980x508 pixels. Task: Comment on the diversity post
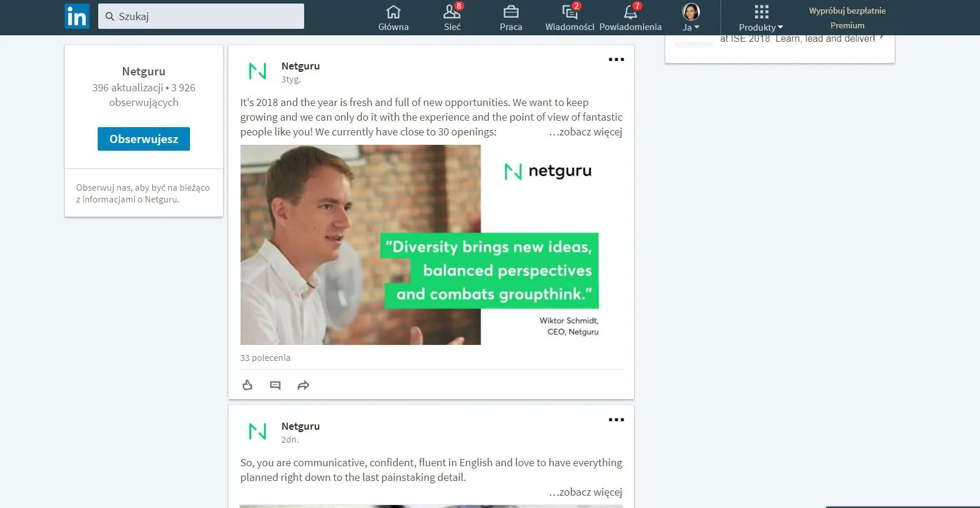click(x=275, y=386)
